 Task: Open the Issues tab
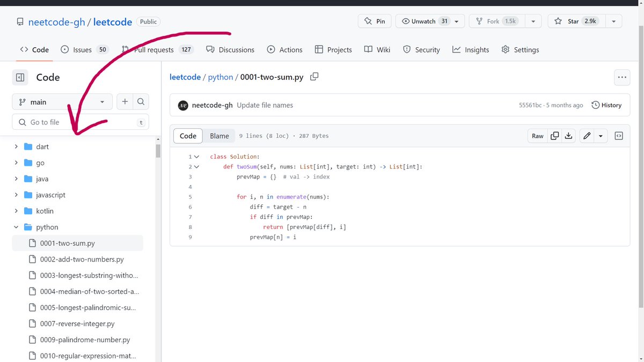pos(84,49)
